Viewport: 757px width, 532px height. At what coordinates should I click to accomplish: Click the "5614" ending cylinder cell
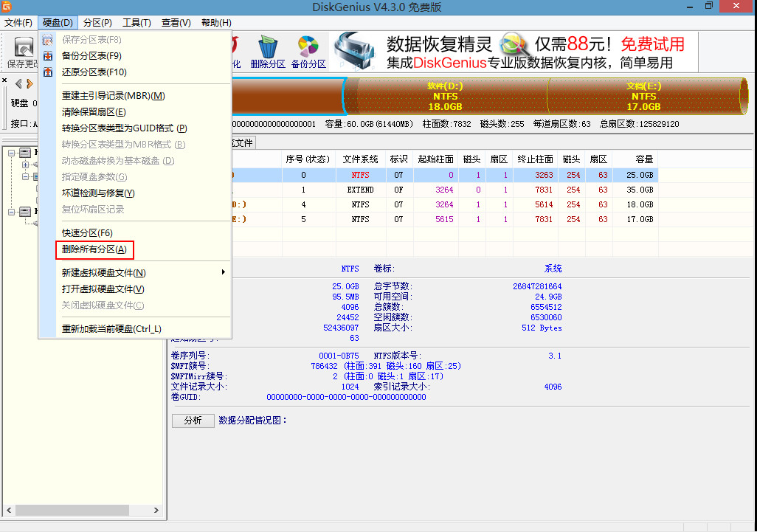(x=544, y=204)
